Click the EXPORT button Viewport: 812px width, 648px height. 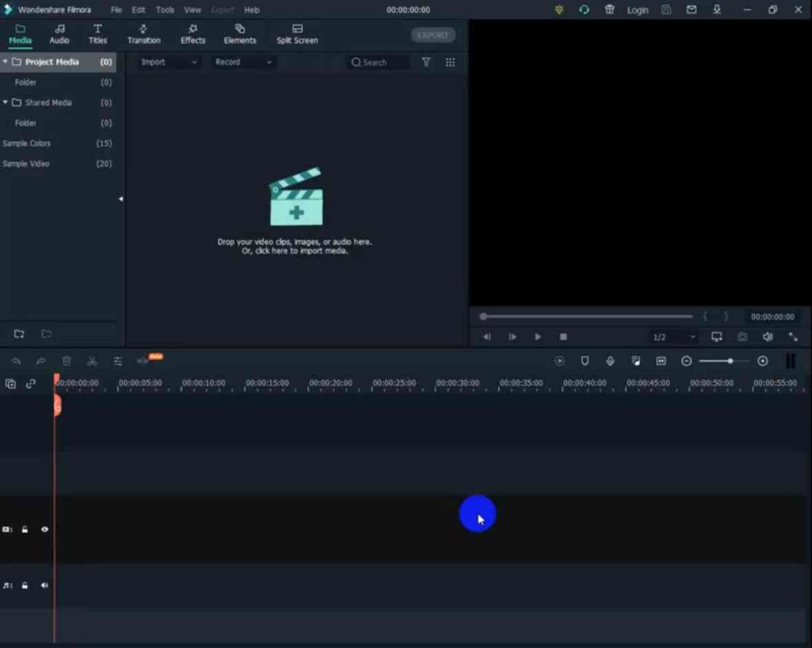coord(433,35)
